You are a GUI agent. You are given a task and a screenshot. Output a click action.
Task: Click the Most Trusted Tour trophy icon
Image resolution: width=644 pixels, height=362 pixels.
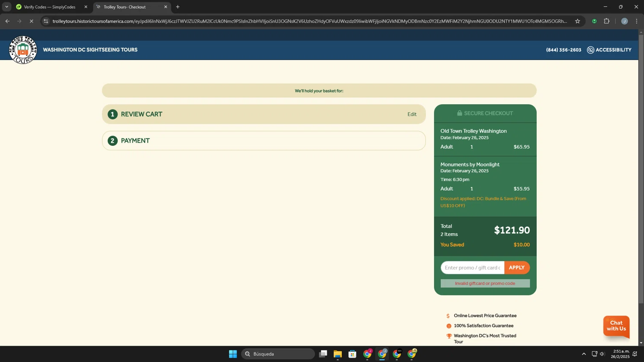coord(449,336)
